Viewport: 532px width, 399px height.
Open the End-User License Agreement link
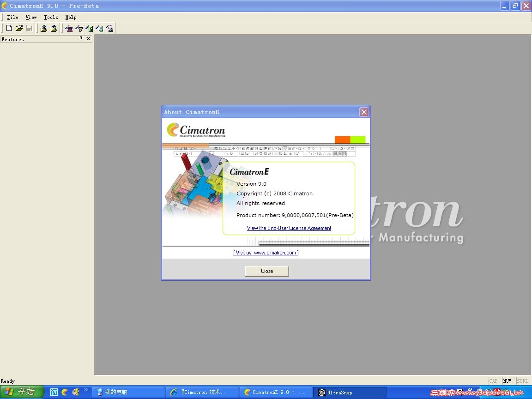(289, 228)
